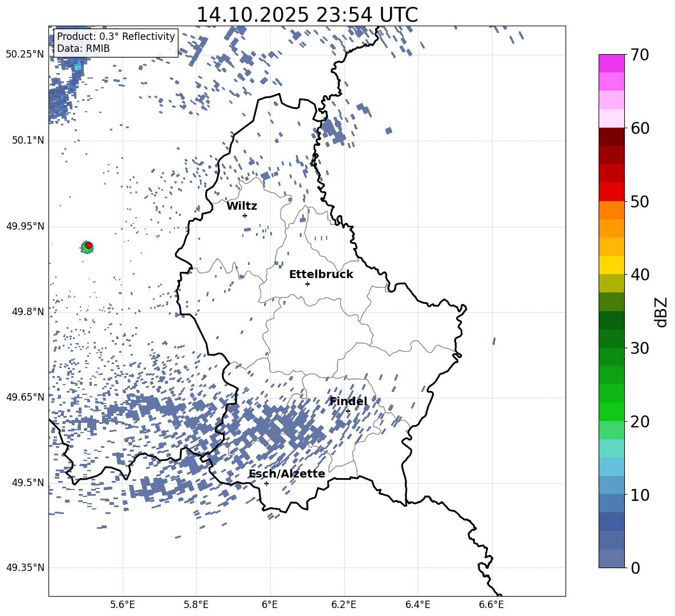Viewport: 675px width, 616px height.
Task: Click the Wiltz city label
Action: (x=242, y=206)
